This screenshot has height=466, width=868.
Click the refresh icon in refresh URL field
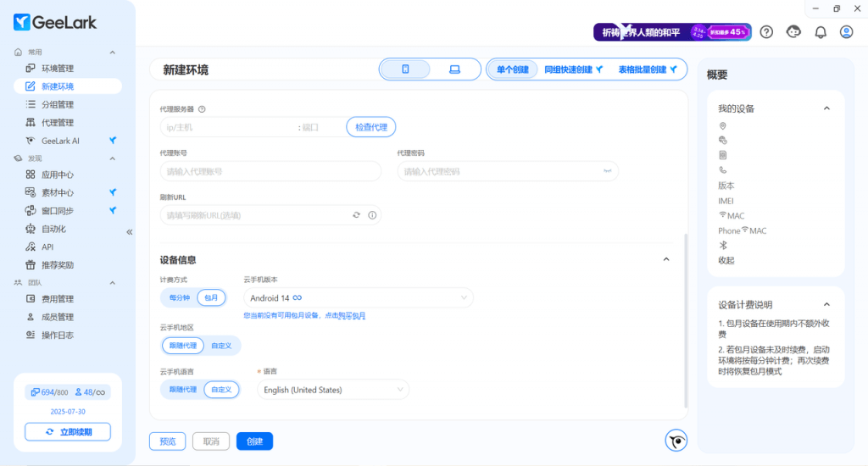pos(357,215)
